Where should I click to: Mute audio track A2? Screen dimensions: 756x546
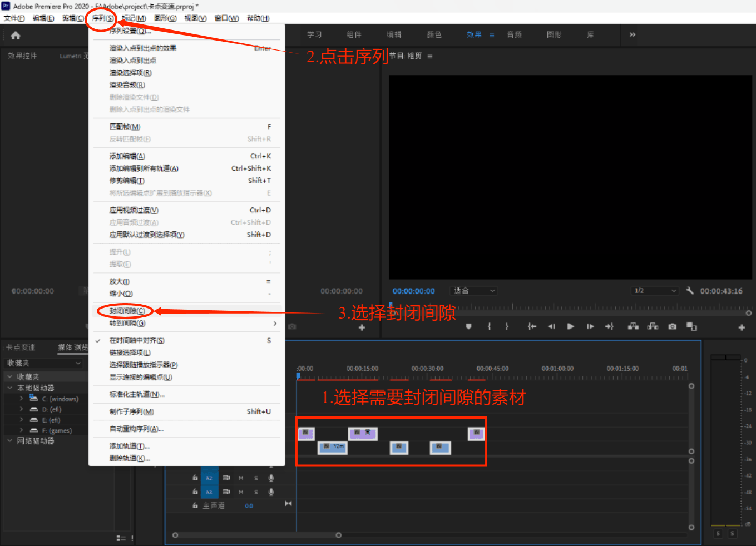[x=241, y=478]
